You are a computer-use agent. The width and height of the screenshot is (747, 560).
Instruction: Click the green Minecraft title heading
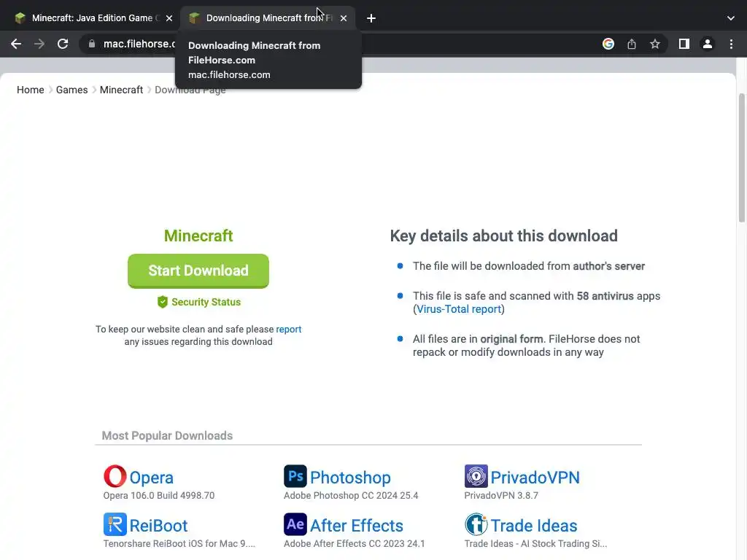(198, 236)
